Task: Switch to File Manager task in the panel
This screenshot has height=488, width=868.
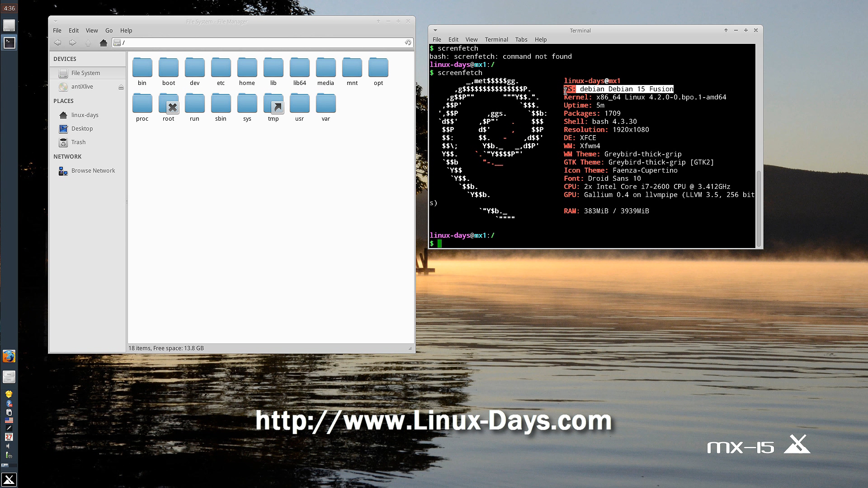Action: [9, 25]
